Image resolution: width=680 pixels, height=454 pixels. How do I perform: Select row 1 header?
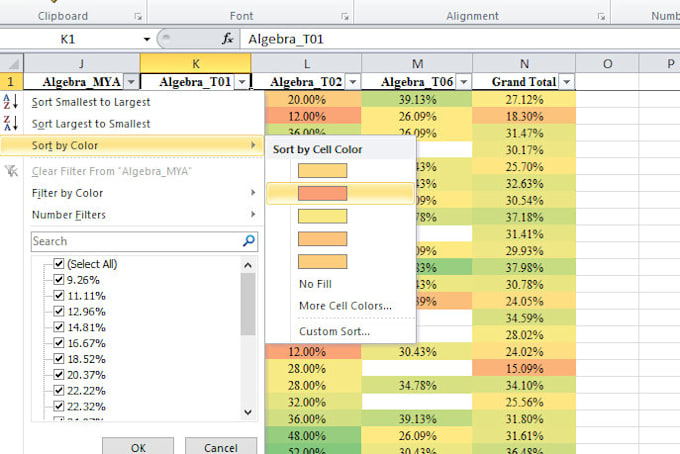pos(11,82)
